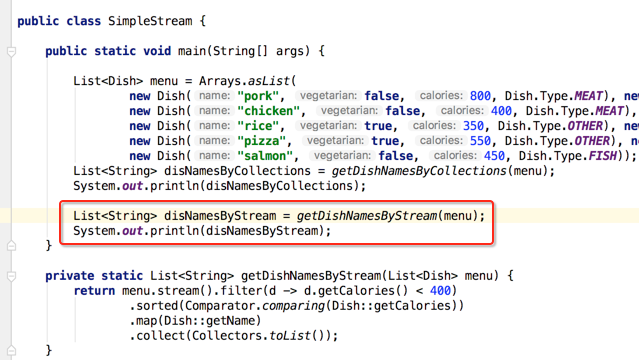Click the name: hint on the pork line

tap(214, 96)
